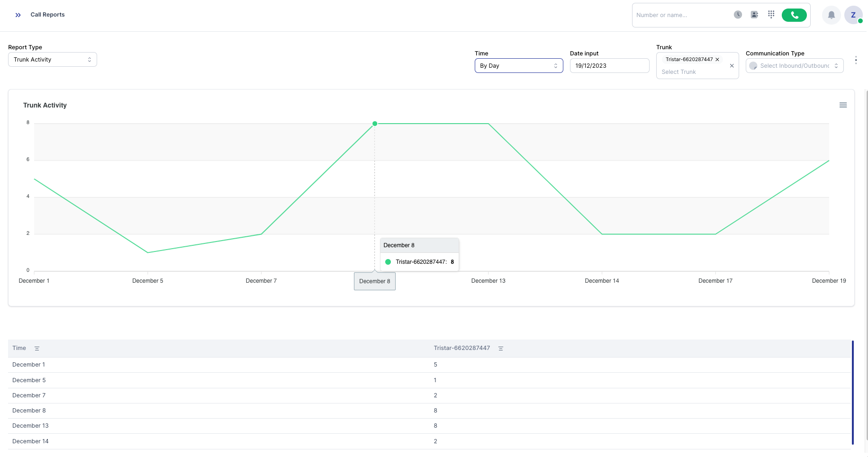This screenshot has height=457, width=868.
Task: Click the Date input field
Action: (609, 66)
